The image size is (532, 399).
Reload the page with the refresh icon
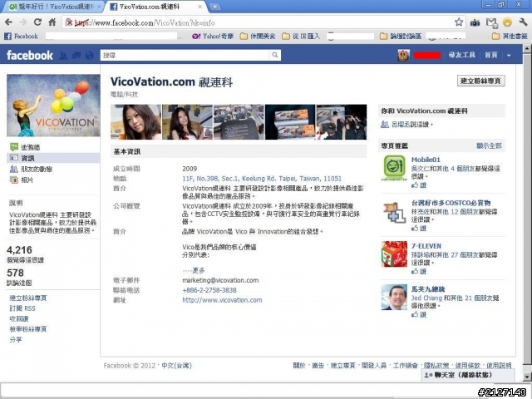tap(37, 22)
